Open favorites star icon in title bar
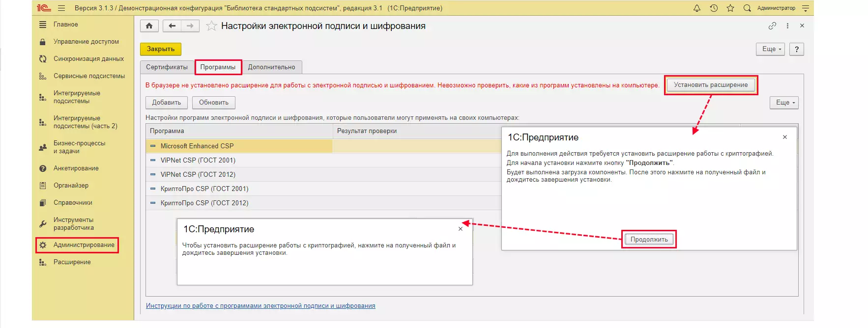Image resolution: width=868 pixels, height=328 pixels. (x=730, y=8)
